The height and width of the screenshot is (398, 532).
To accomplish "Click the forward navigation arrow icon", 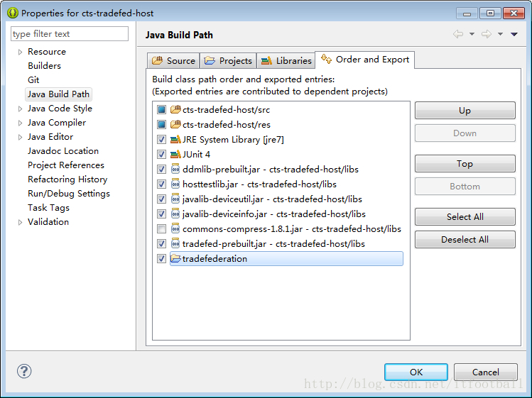I will click(486, 35).
